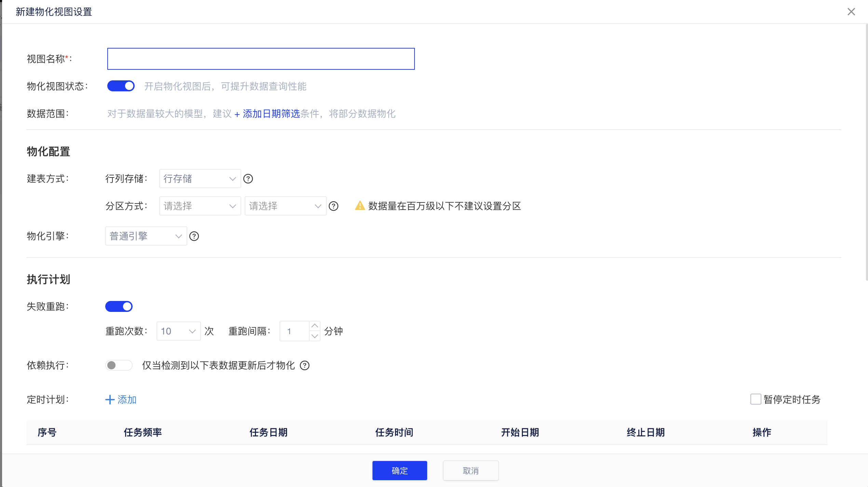Open the 重跑次数 dropdown showing 10
The height and width of the screenshot is (487, 868).
(178, 331)
